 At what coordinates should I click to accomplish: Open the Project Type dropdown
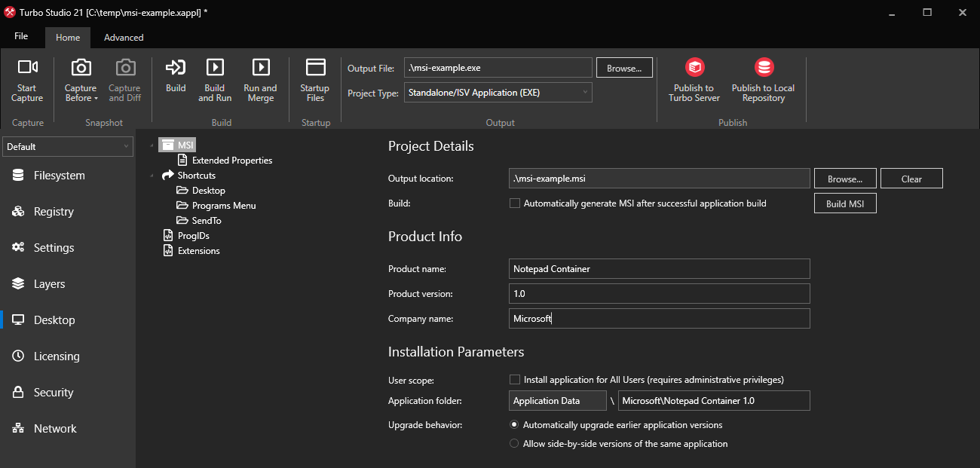584,92
